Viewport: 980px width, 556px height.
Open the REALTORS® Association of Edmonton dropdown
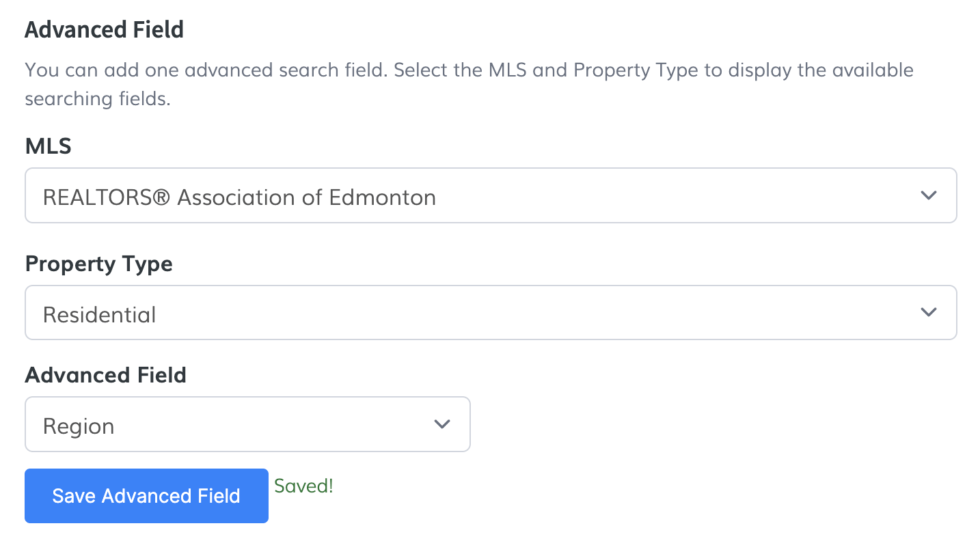coord(490,196)
